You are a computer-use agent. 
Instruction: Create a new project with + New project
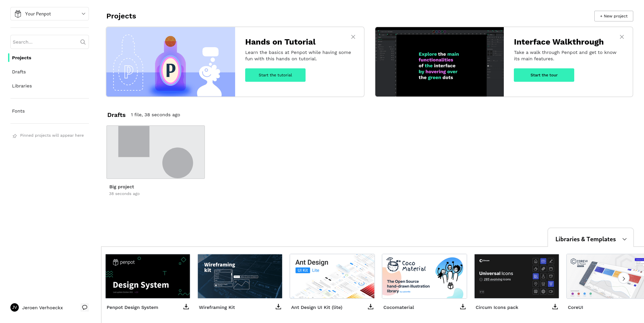click(613, 16)
